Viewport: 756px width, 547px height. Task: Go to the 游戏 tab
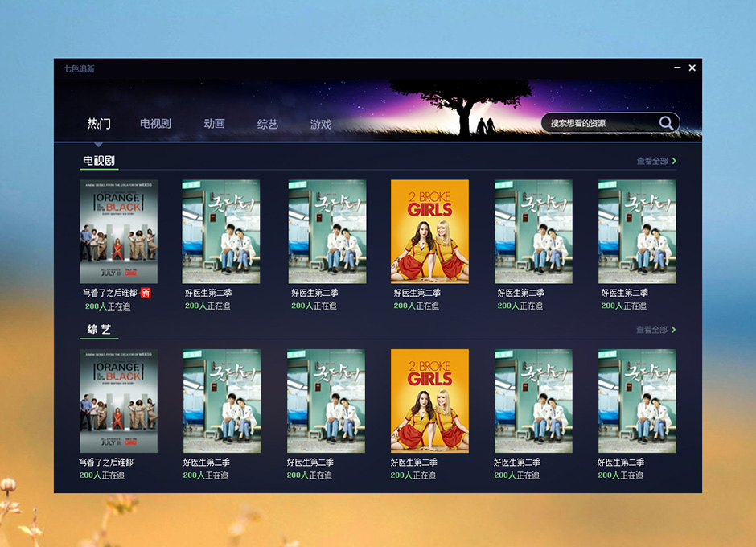(x=321, y=125)
